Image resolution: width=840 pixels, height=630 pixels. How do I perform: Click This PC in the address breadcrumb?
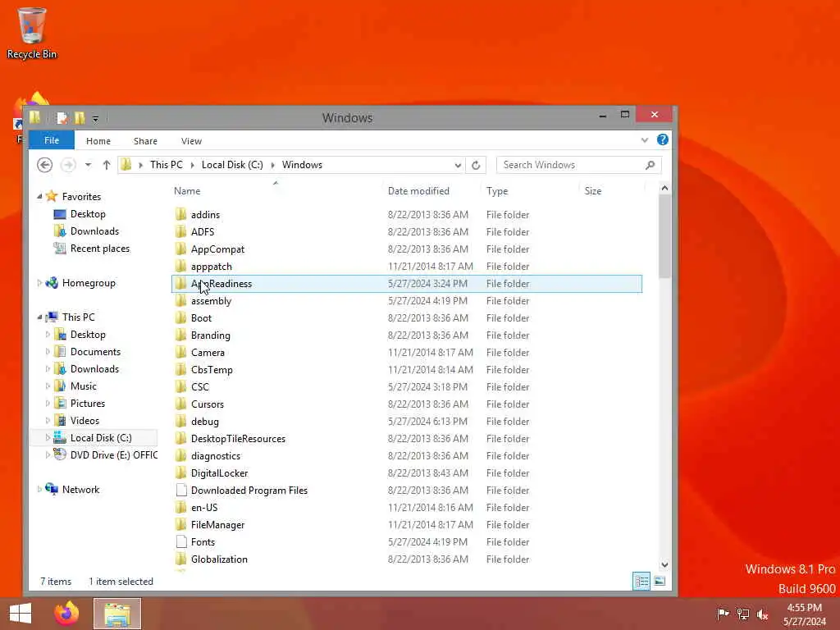click(166, 165)
